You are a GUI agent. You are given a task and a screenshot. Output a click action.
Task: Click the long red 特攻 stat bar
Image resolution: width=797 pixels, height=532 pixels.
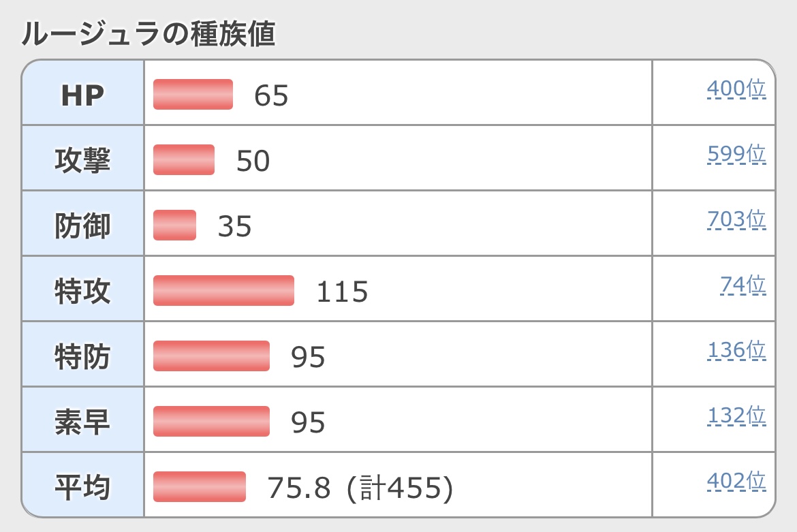pyautogui.click(x=223, y=290)
